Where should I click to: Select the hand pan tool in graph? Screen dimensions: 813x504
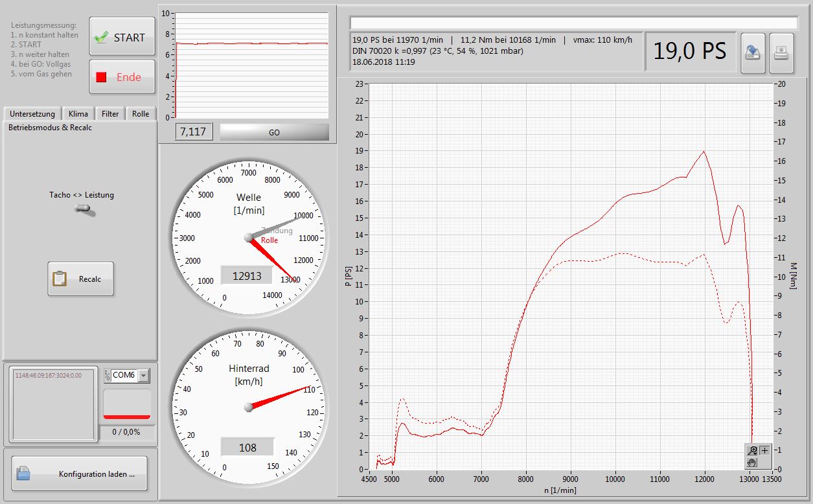752,462
